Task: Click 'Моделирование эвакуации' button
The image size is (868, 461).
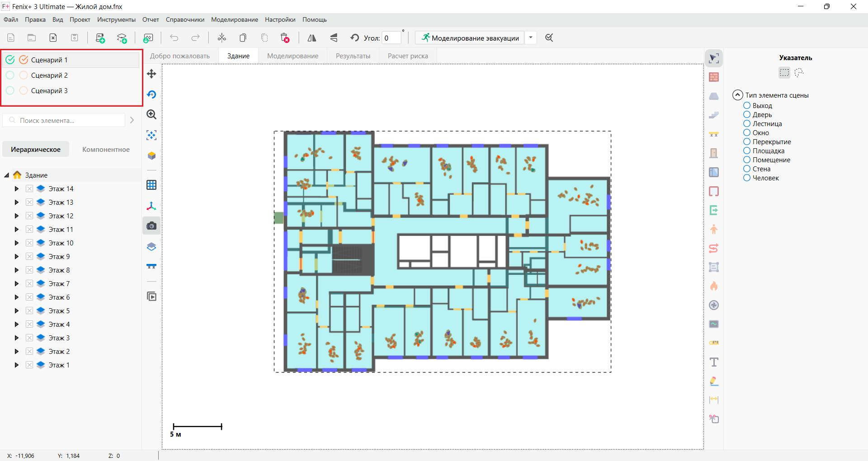Action: (x=470, y=38)
